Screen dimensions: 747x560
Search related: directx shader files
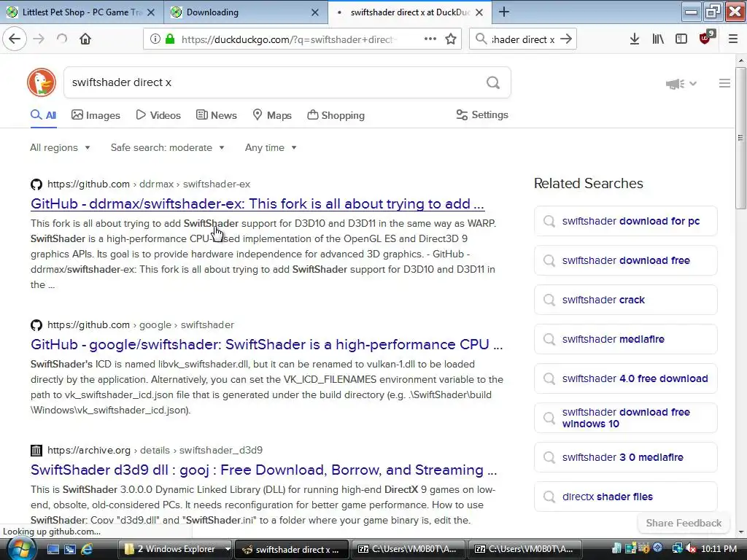[x=625, y=497]
